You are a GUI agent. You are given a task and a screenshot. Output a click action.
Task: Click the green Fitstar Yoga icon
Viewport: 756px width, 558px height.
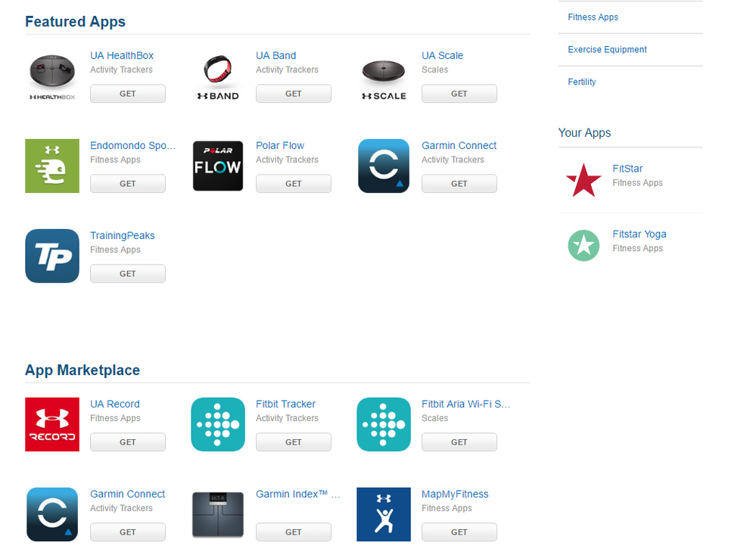pyautogui.click(x=583, y=246)
